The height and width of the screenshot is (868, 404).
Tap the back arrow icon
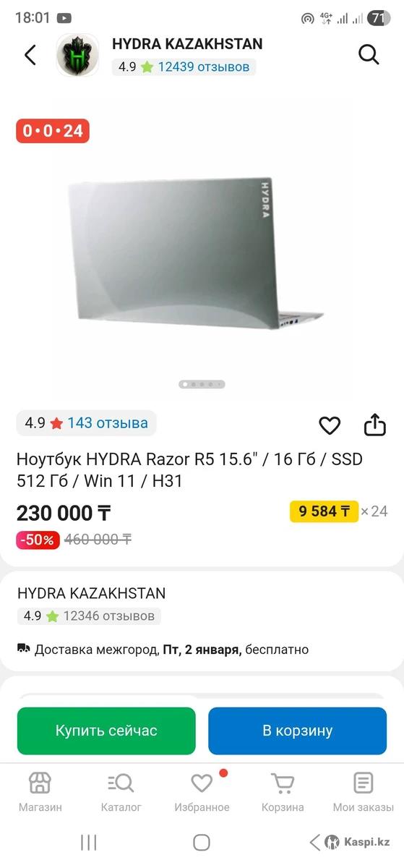pos(30,55)
